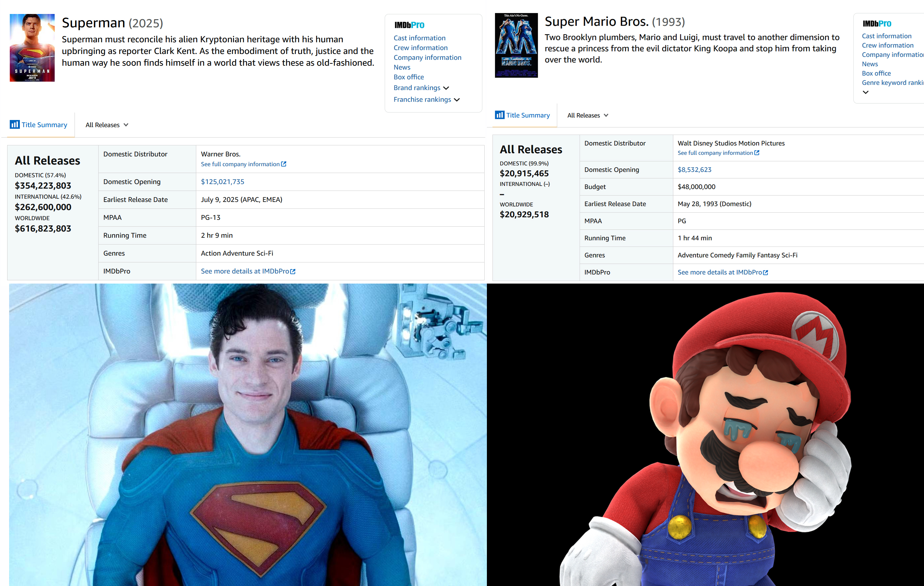Image resolution: width=924 pixels, height=586 pixels.
Task: Click the Superman movie poster thumbnail
Action: coord(32,47)
